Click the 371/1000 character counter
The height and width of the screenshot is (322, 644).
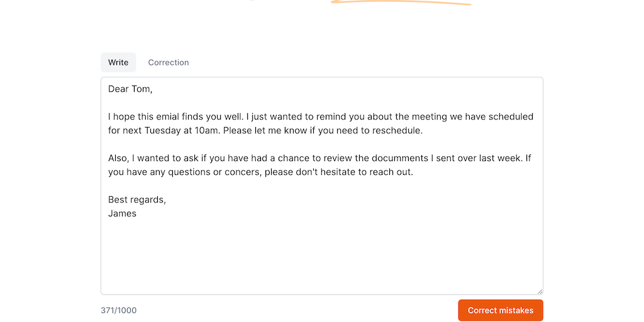coord(118,310)
